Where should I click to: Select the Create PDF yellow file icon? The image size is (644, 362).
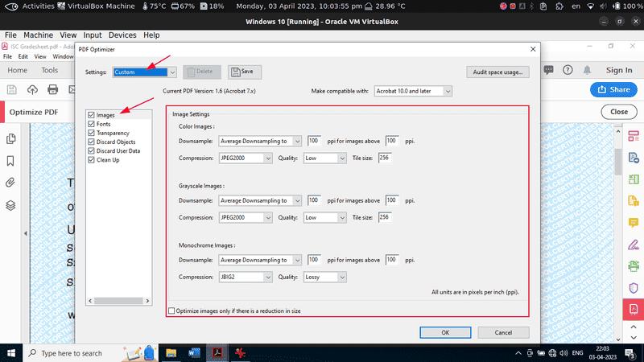(634, 201)
